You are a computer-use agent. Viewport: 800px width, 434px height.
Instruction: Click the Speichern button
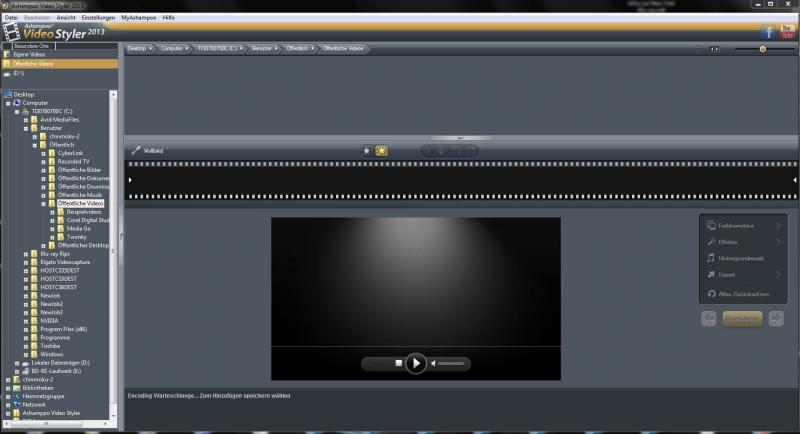point(742,318)
